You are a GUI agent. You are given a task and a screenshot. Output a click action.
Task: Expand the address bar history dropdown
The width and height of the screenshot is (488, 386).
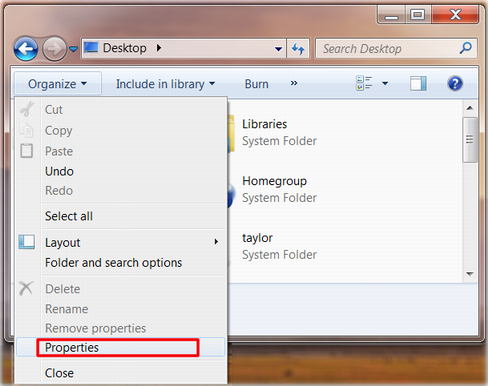click(278, 49)
